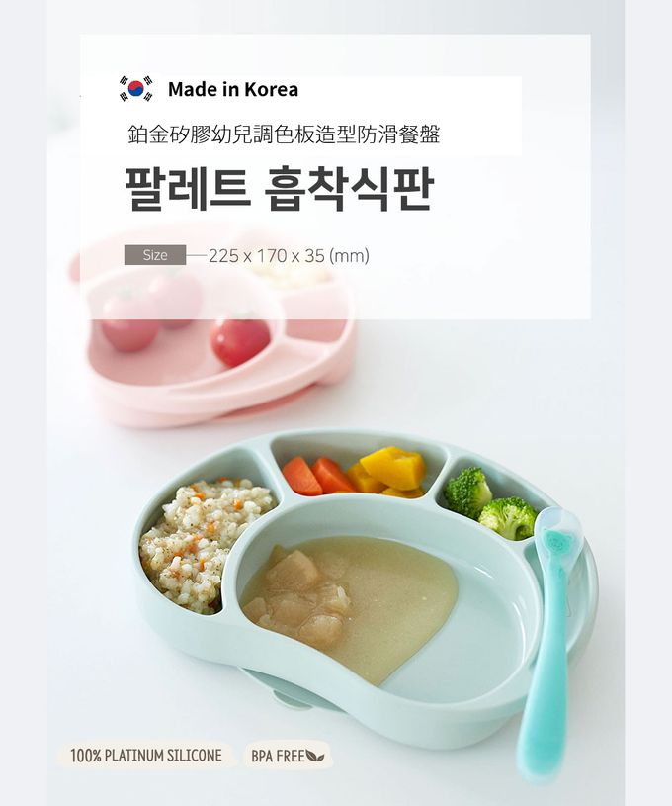The image size is (672, 806).
Task: Click the red tomato on the pink plate
Action: pyautogui.click(x=240, y=340)
